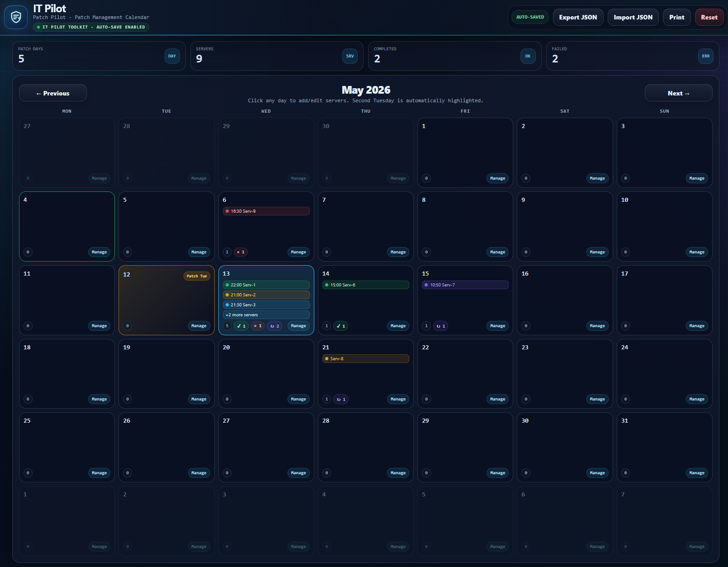Click the Servers stat value 9

tap(199, 59)
